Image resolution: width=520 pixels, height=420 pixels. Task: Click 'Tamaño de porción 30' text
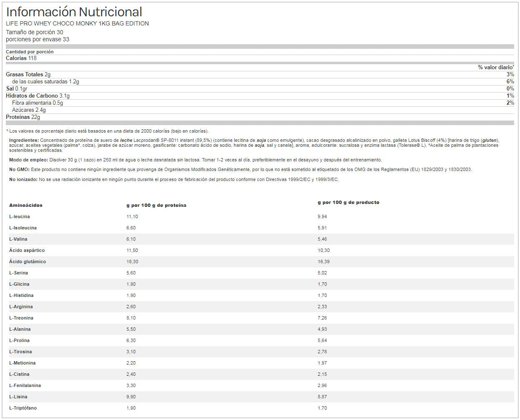click(35, 32)
